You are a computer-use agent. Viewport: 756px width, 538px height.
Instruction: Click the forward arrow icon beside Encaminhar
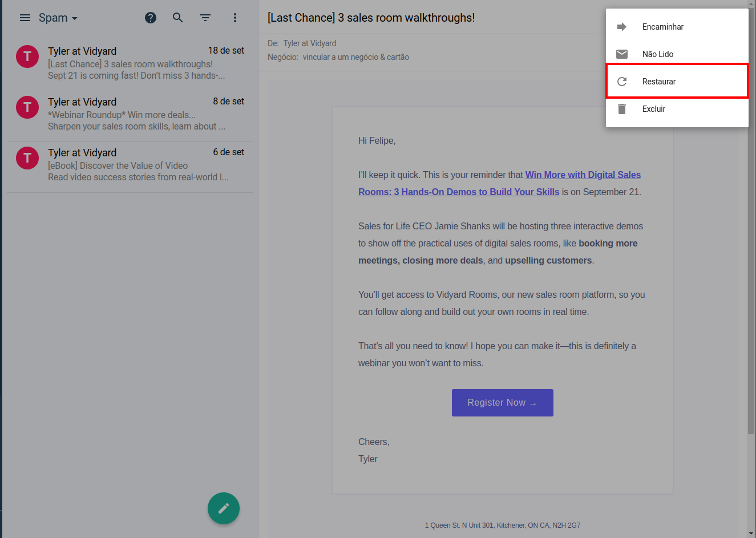(622, 27)
